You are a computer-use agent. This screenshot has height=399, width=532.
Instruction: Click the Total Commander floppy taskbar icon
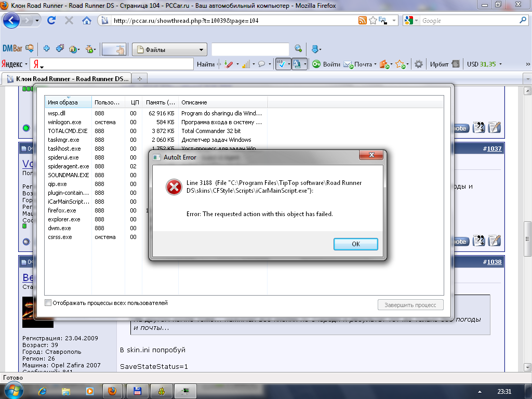[x=138, y=391]
